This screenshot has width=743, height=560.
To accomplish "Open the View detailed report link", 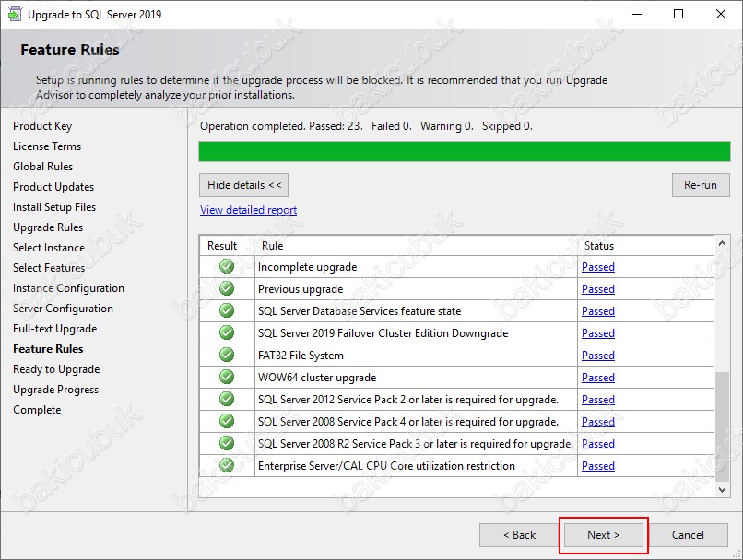I will (x=248, y=210).
